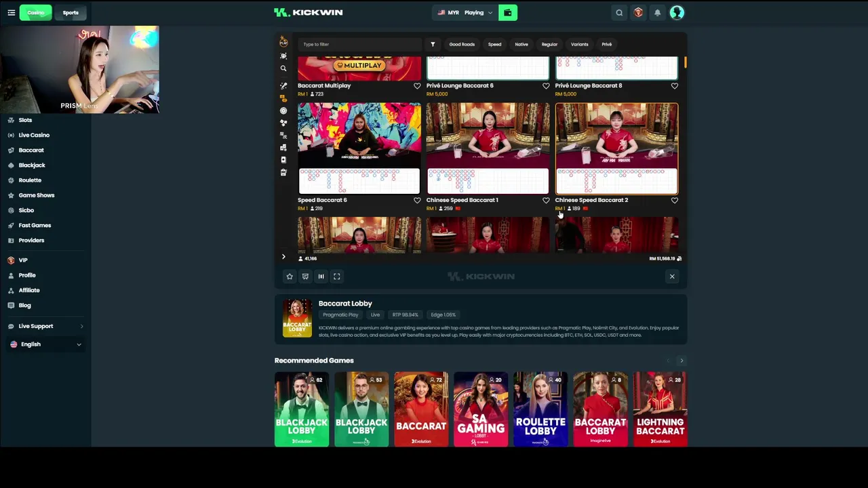Favorite Privé Lounge Baccarat 8 heart

click(675, 86)
